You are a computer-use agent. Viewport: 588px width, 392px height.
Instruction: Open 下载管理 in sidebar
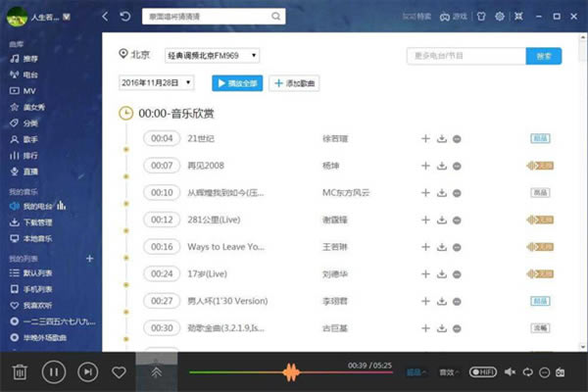30,222
